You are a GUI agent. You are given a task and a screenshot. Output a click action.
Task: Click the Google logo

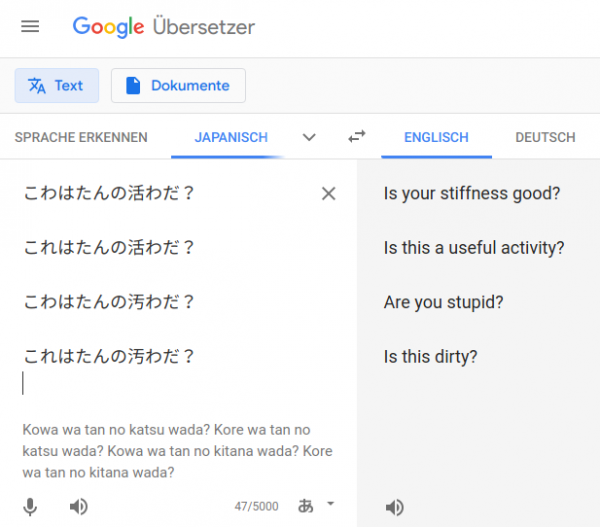pyautogui.click(x=108, y=27)
